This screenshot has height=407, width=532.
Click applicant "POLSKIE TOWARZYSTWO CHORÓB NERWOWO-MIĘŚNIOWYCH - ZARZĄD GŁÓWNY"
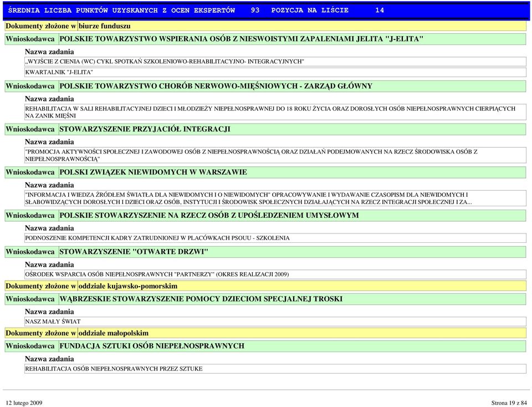[x=216, y=86]
